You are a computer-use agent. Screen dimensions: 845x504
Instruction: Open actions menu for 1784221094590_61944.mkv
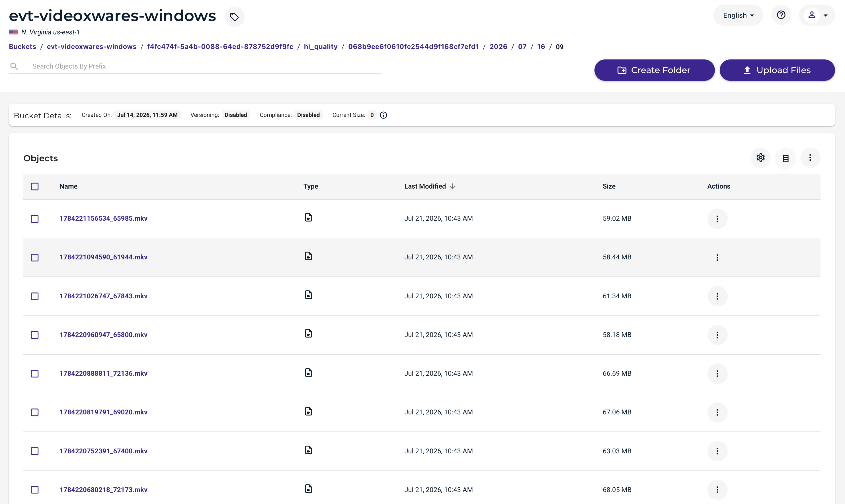tap(717, 257)
